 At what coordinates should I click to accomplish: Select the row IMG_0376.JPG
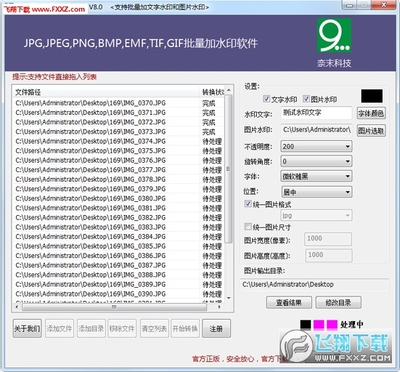[119, 160]
